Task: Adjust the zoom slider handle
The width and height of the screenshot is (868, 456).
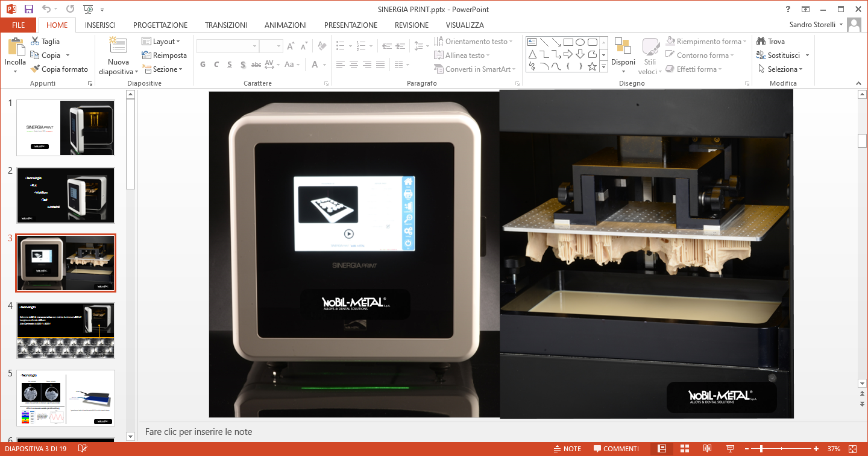Action: 761,449
